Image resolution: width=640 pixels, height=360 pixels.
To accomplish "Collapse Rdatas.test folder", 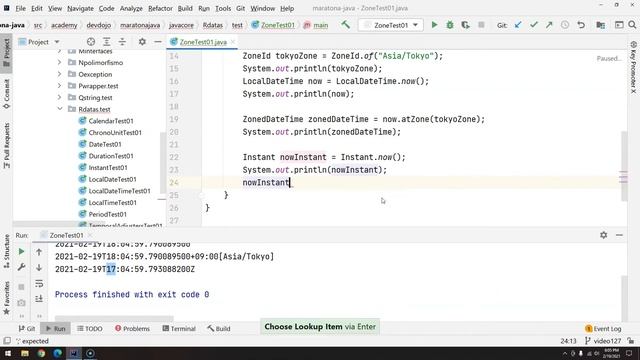I will pyautogui.click(x=60, y=109).
